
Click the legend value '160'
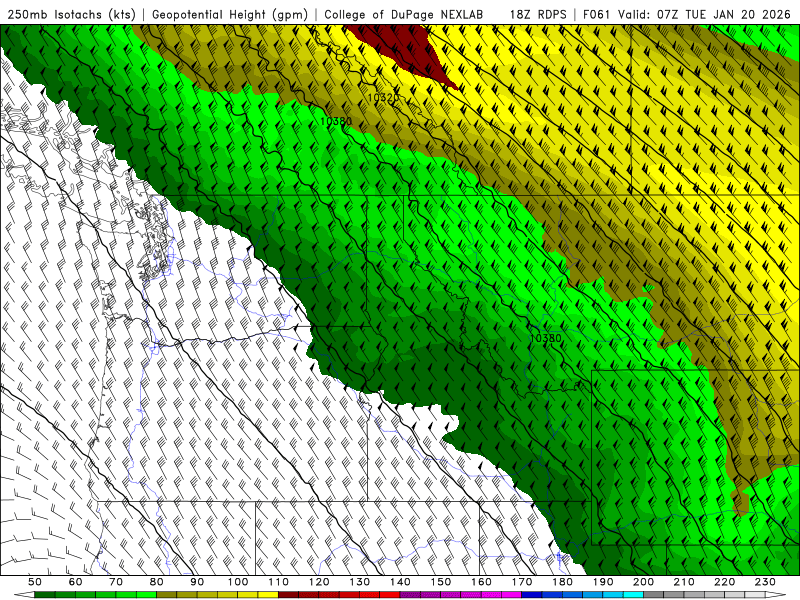click(481, 582)
